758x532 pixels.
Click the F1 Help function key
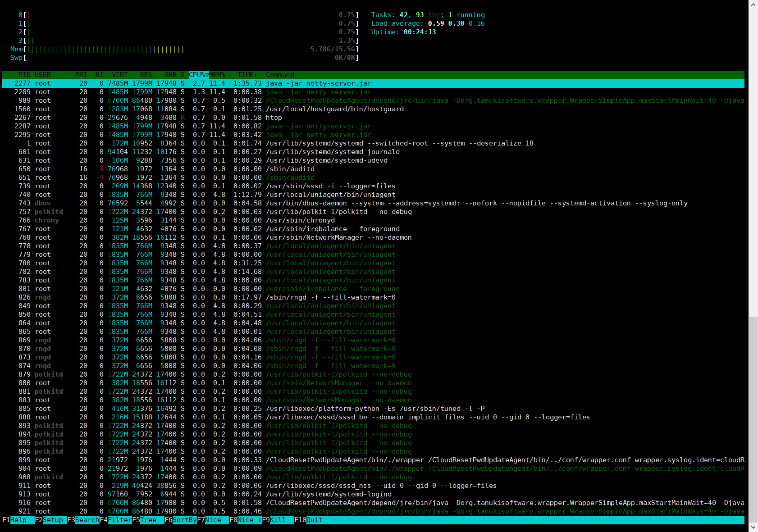click(x=18, y=520)
